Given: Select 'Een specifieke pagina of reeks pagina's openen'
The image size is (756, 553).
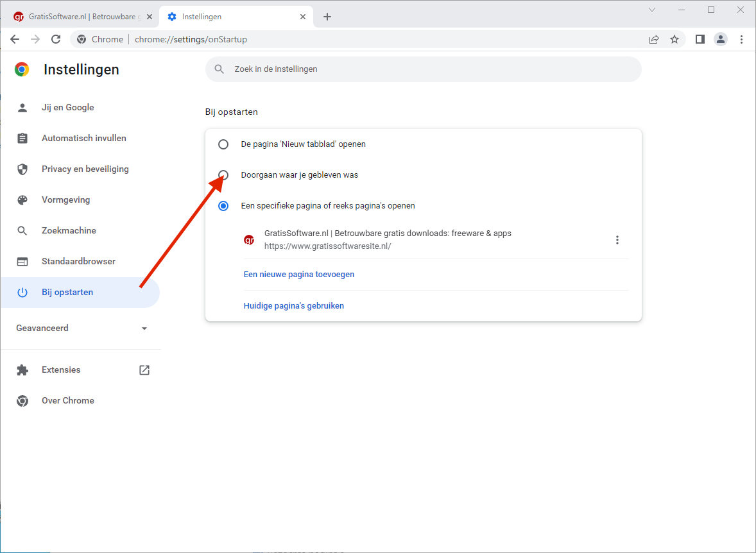Looking at the screenshot, I should (223, 206).
